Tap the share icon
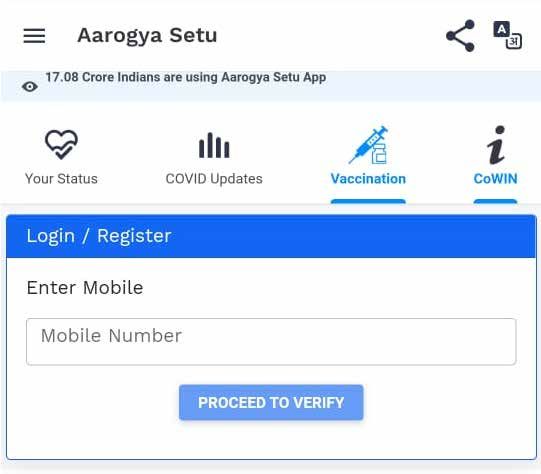The image size is (541, 474). [460, 36]
